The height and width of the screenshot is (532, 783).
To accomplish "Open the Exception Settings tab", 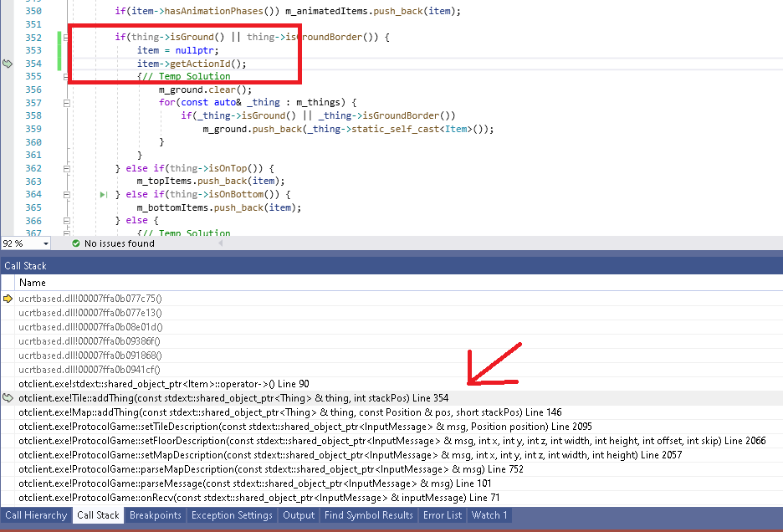I will 231,515.
